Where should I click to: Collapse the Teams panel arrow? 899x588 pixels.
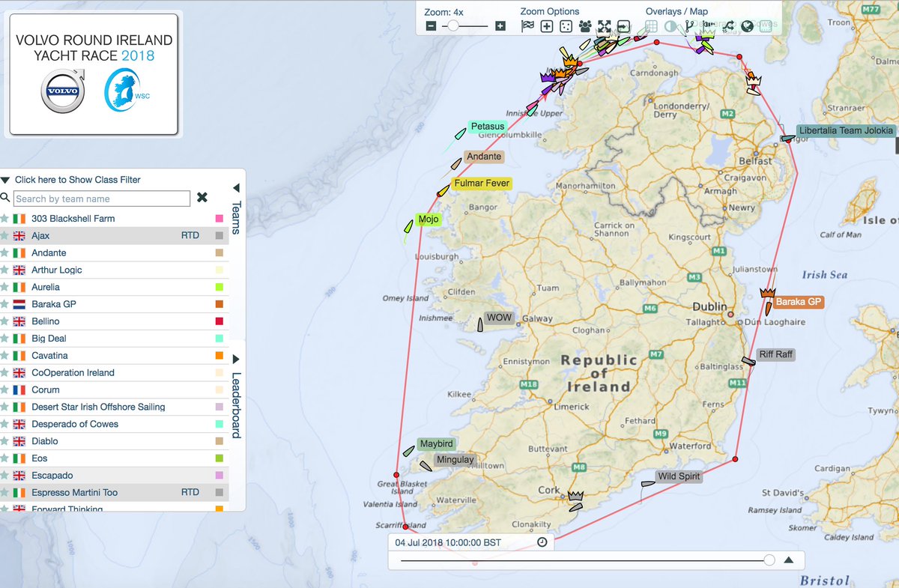tap(236, 188)
